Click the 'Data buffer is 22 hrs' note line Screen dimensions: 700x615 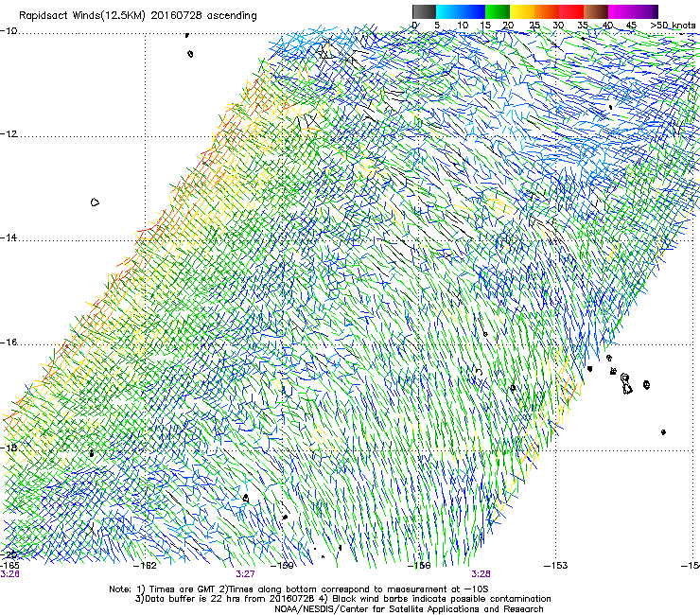point(342,599)
